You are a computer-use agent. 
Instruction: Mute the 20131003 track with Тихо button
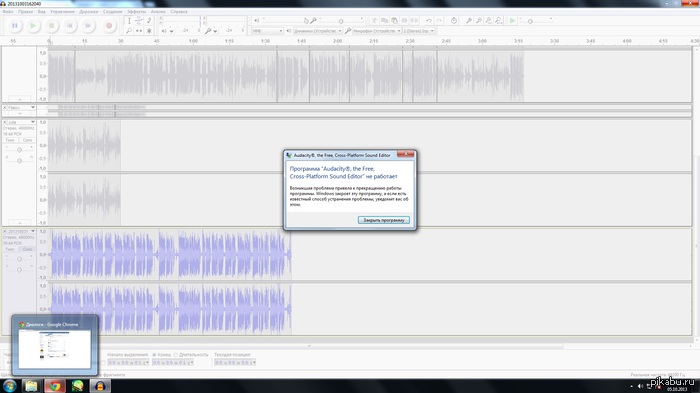point(10,249)
